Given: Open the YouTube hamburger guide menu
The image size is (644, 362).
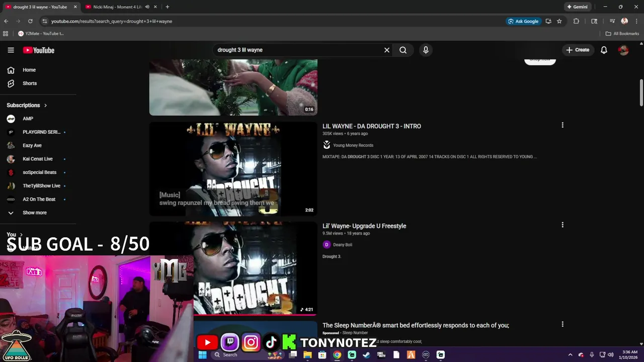Looking at the screenshot, I should click(11, 50).
